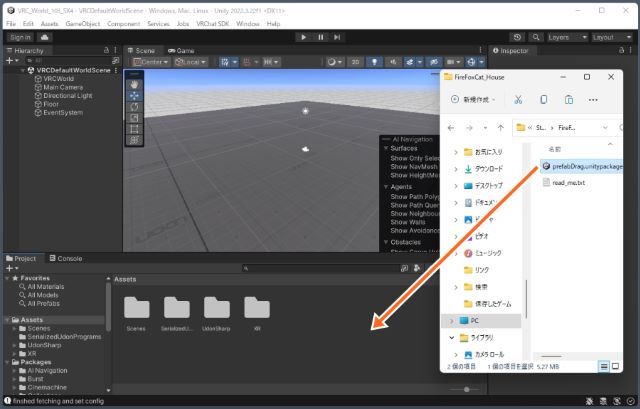Select the Rect tool in Scene toolbar
The width and height of the screenshot is (640, 409).
134,129
